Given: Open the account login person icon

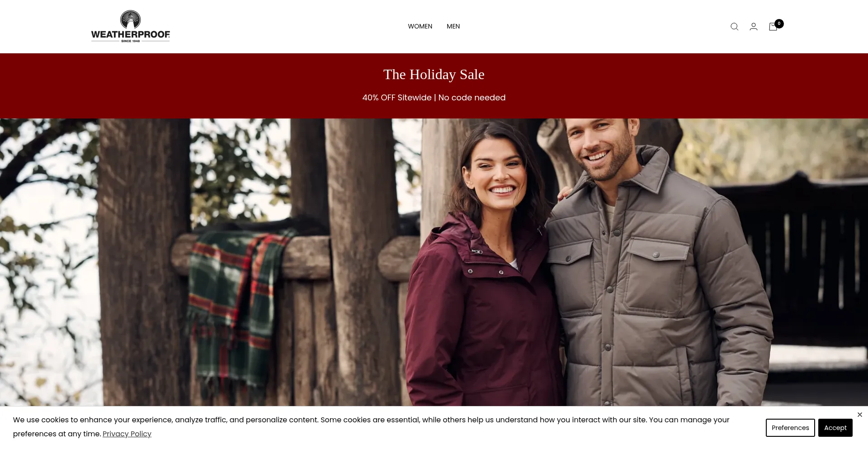Looking at the screenshot, I should (x=754, y=27).
